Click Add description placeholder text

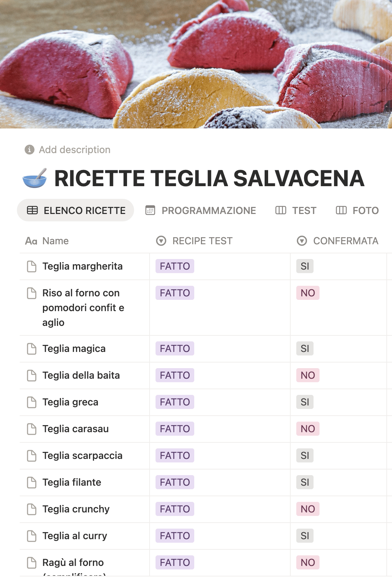coord(75,150)
